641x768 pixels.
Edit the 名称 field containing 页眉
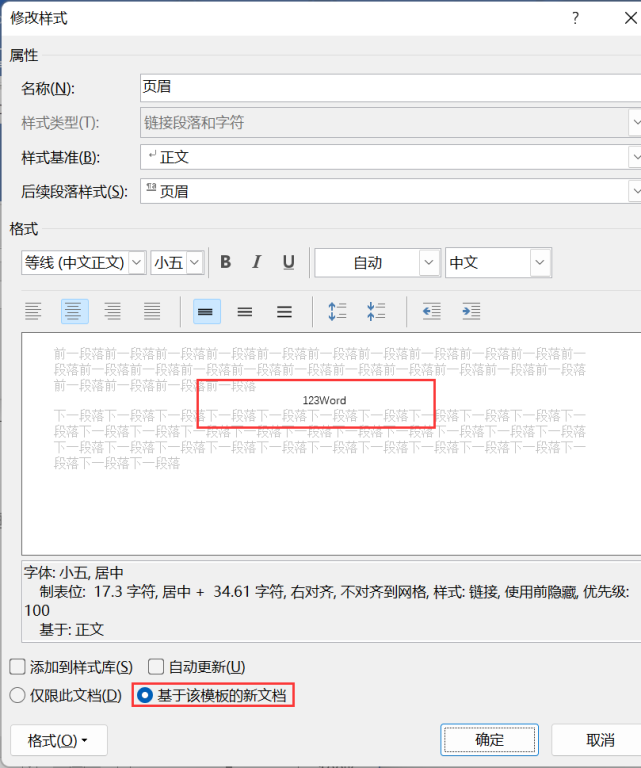click(390, 88)
